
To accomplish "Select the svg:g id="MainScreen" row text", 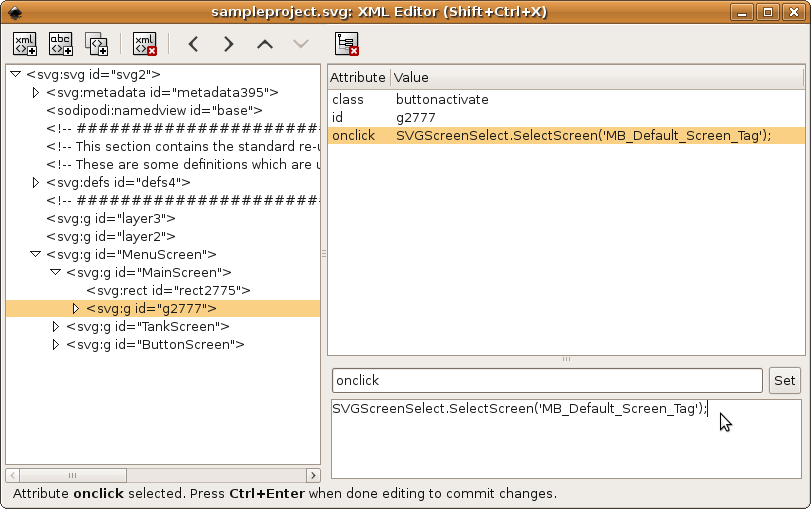I will (x=149, y=273).
